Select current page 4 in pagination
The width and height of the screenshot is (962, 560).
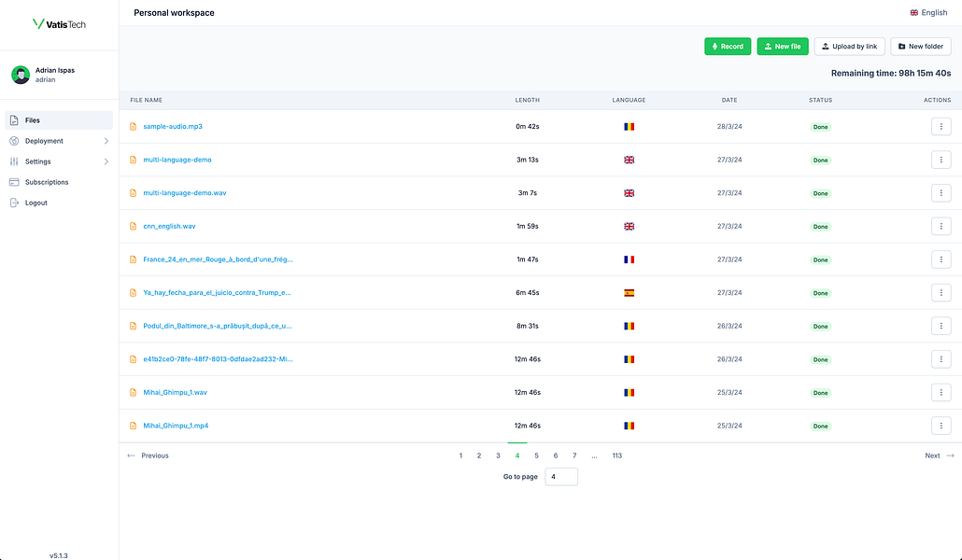click(x=517, y=455)
